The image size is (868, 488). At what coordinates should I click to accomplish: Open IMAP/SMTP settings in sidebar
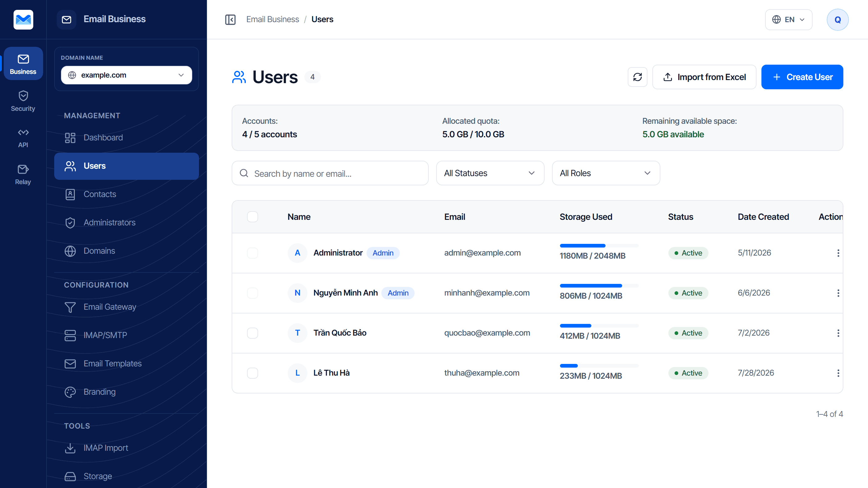pyautogui.click(x=126, y=335)
